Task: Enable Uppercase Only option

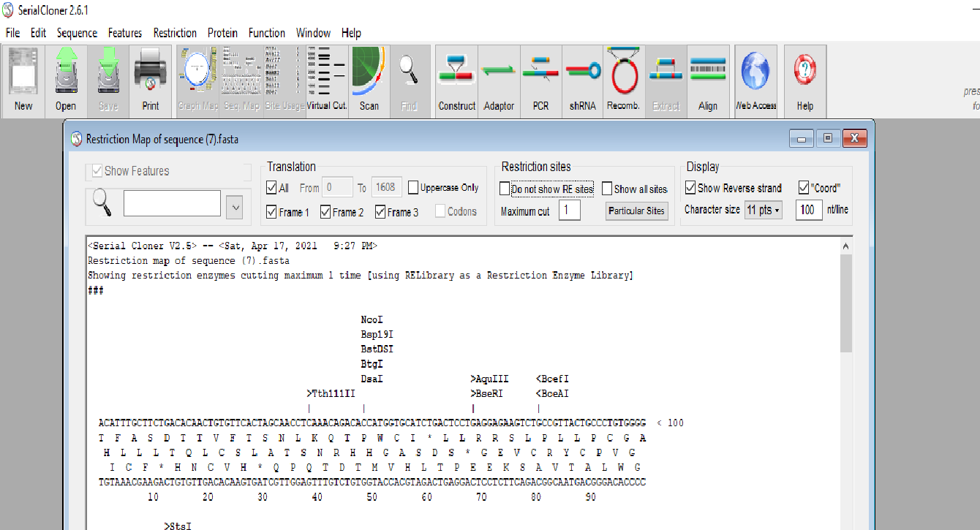Action: pyautogui.click(x=413, y=188)
